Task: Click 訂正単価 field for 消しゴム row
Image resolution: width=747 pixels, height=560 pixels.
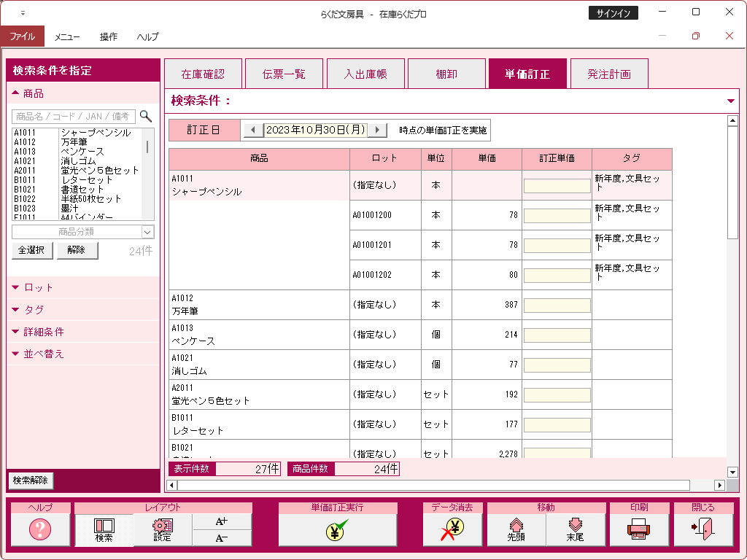Action: (557, 365)
